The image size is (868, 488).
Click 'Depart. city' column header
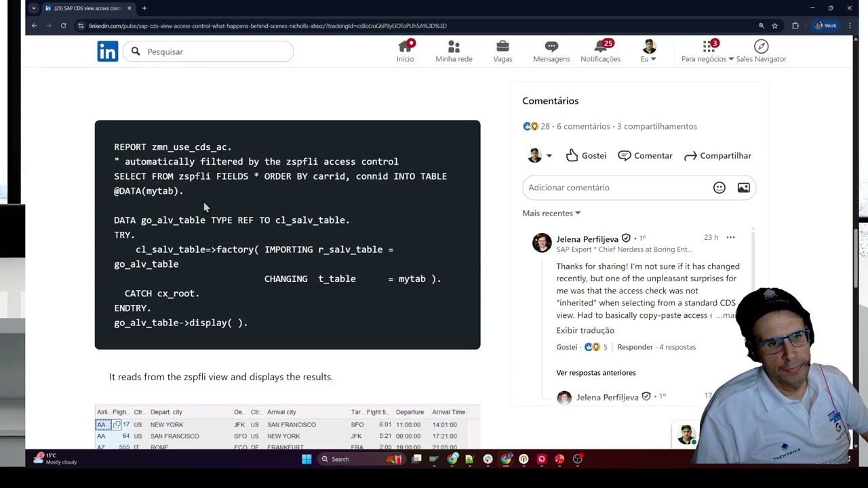point(166,412)
